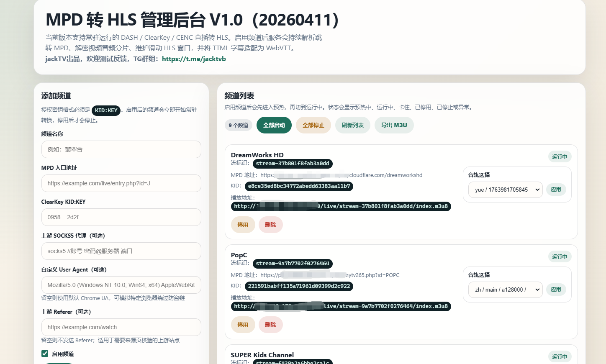Image resolution: width=606 pixels, height=364 pixels.
Task: Refresh the channel list with 刷新列表
Action: click(x=352, y=125)
